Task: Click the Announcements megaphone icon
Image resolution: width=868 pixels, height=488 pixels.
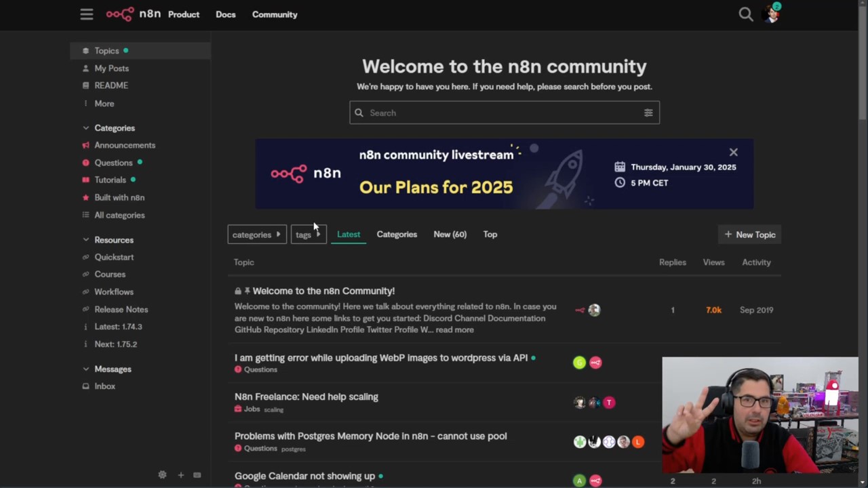Action: [85, 145]
